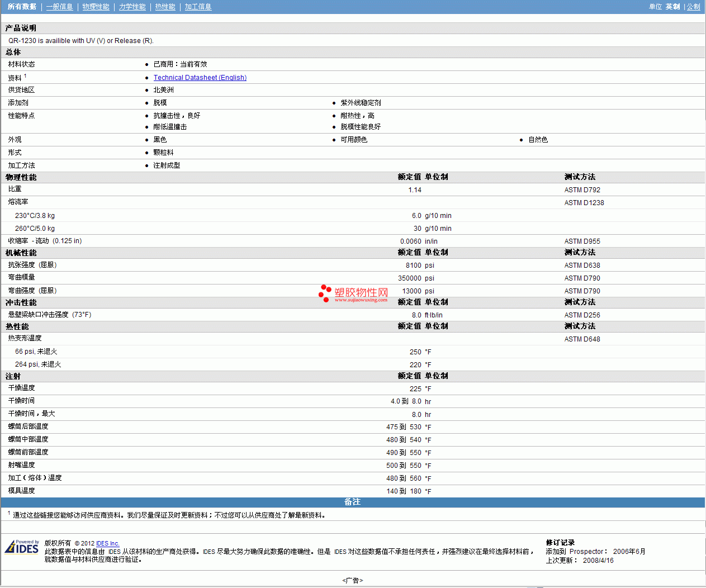
Task: Click the ASTM D638 test method
Action: 582,265
